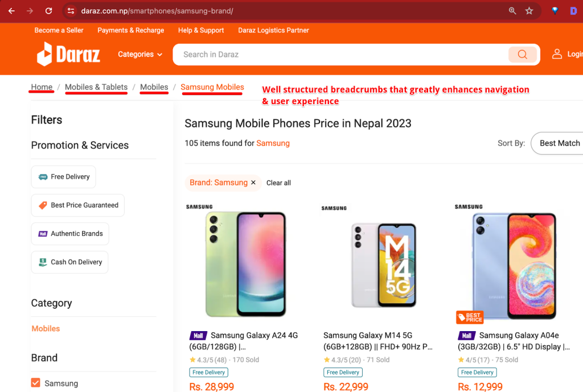Expand the Categories dropdown
This screenshot has width=583, height=392.
140,55
